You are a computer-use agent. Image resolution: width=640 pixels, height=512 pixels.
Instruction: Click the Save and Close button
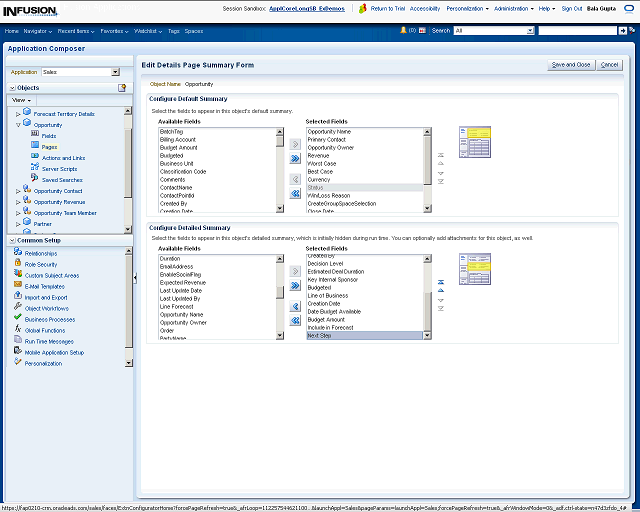coord(570,65)
